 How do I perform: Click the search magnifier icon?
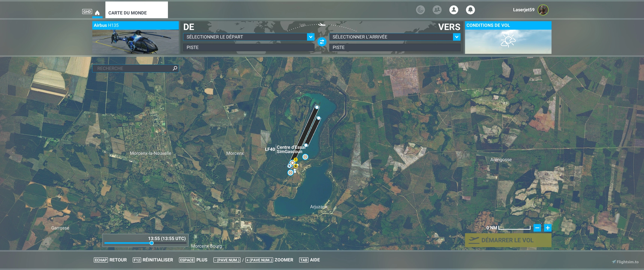click(x=175, y=68)
